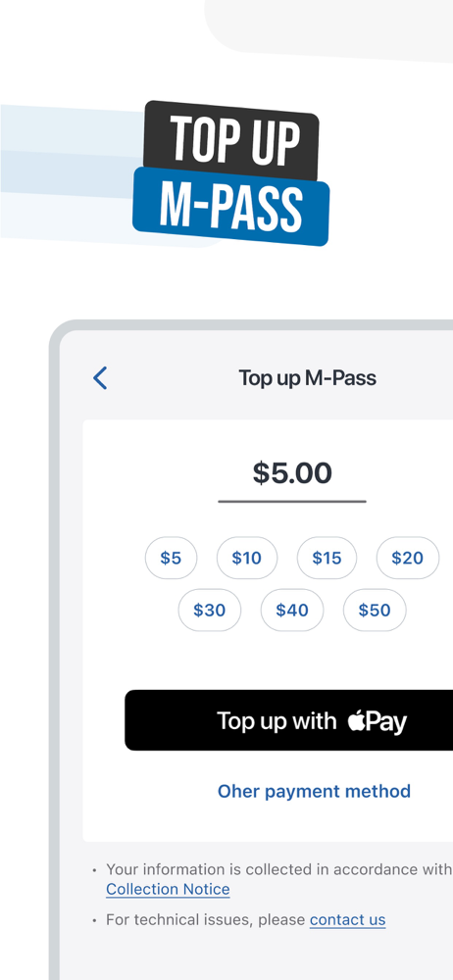This screenshot has height=980, width=453.
Task: Edit the $5.00 amount field
Action: tap(292, 473)
